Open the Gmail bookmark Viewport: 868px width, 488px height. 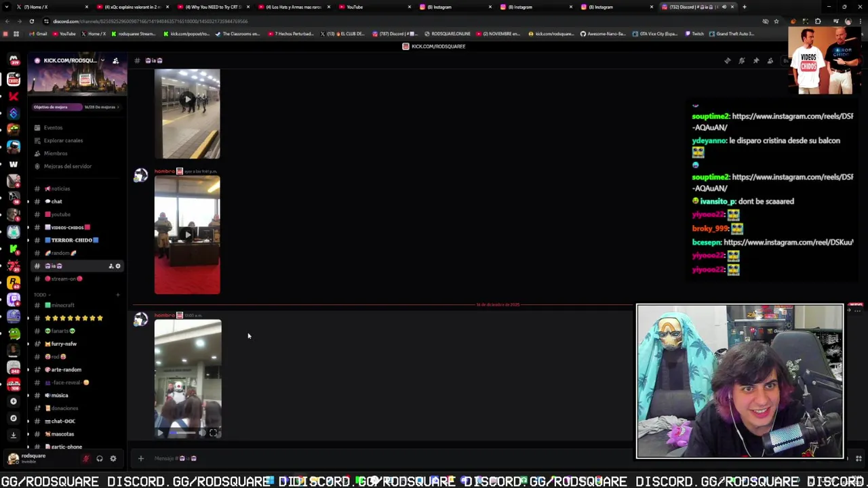[38, 34]
